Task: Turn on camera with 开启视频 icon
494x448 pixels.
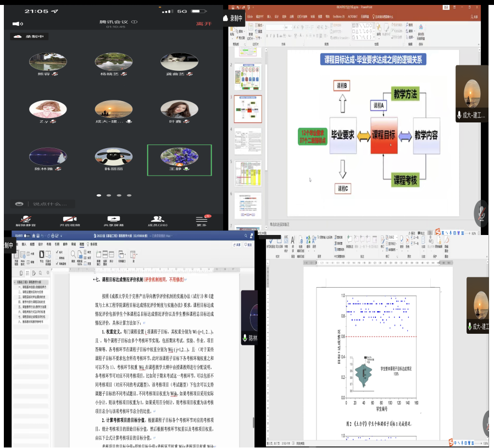Action: coord(69,220)
